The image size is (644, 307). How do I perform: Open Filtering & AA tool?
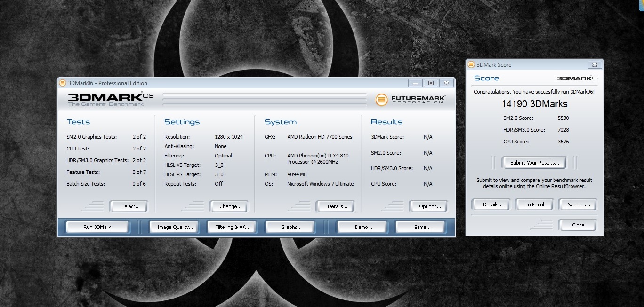tap(233, 227)
